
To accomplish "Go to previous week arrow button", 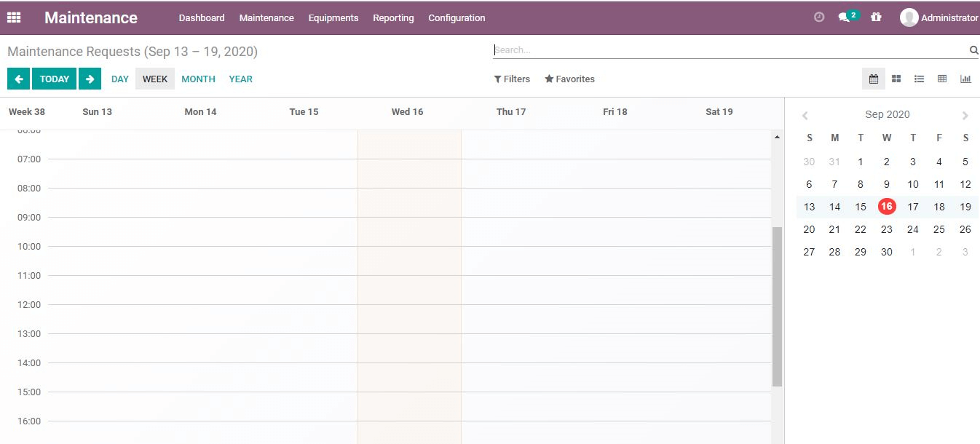I will (18, 79).
